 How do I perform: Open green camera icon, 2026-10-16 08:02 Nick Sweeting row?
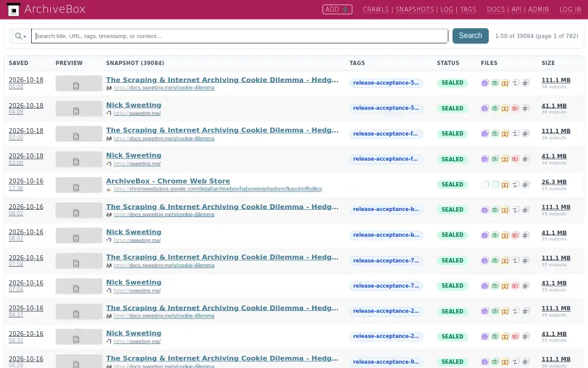tap(495, 236)
